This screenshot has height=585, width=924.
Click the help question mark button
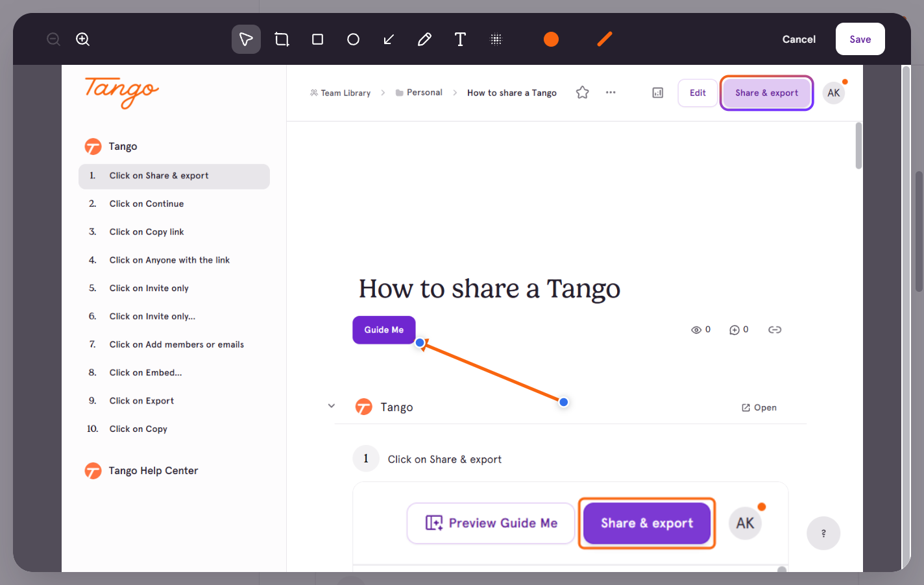point(823,533)
